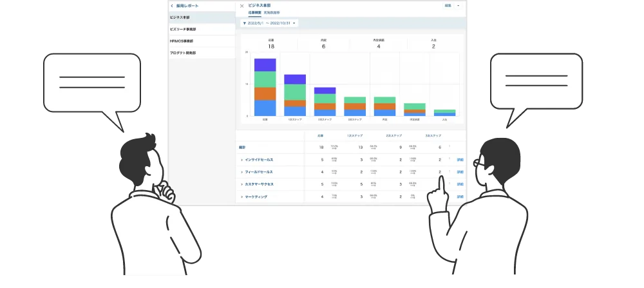Image resolution: width=644 pixels, height=288 pixels.
Task: Click the filter funnel icon by date range
Action: coord(243,23)
